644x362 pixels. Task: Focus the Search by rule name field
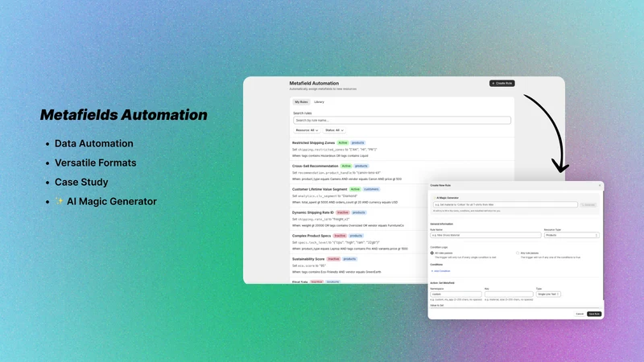[x=402, y=120]
